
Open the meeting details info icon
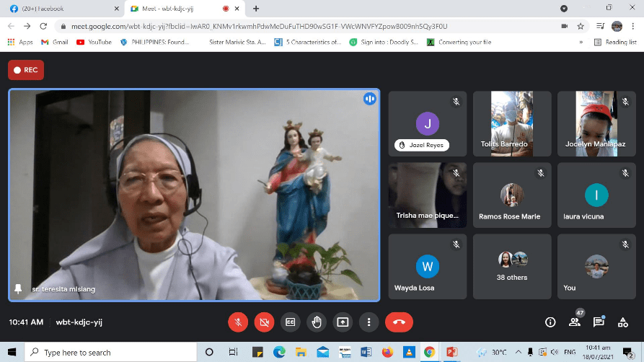tap(550, 322)
